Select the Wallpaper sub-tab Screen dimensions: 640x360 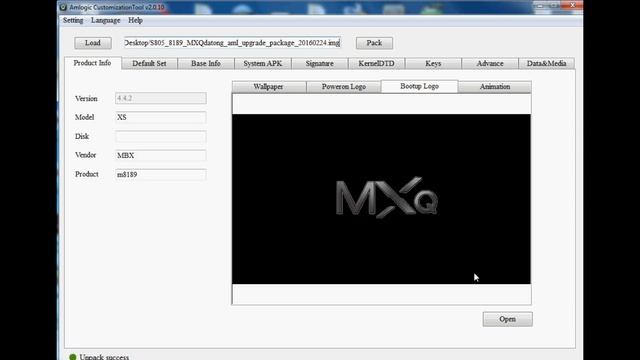[269, 87]
